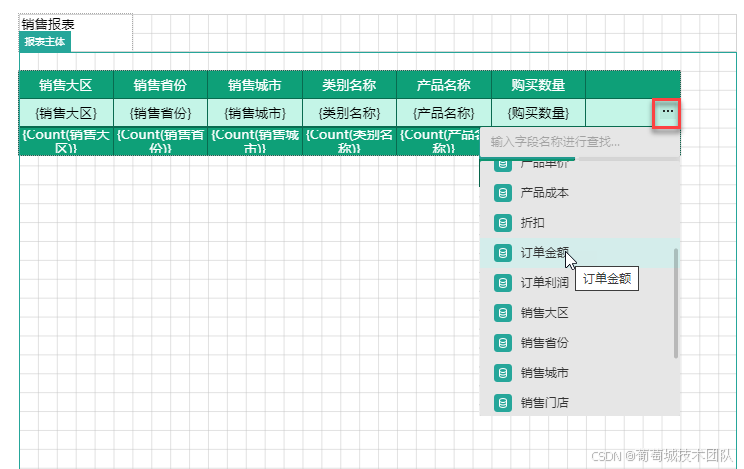The width and height of the screenshot is (744, 469).
Task: Click database icon beside 销售城市 in list
Action: pos(503,373)
